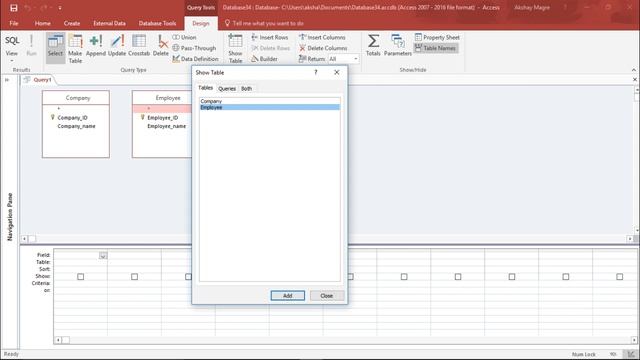The image size is (640, 360).
Task: Select the Employee_ID field in Employee table
Action: coord(162,118)
